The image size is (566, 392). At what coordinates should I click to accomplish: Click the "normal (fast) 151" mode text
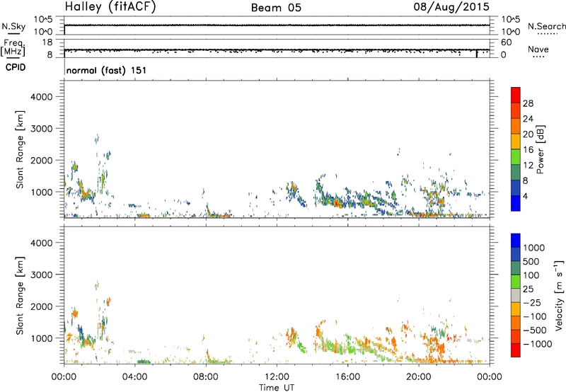[107, 70]
